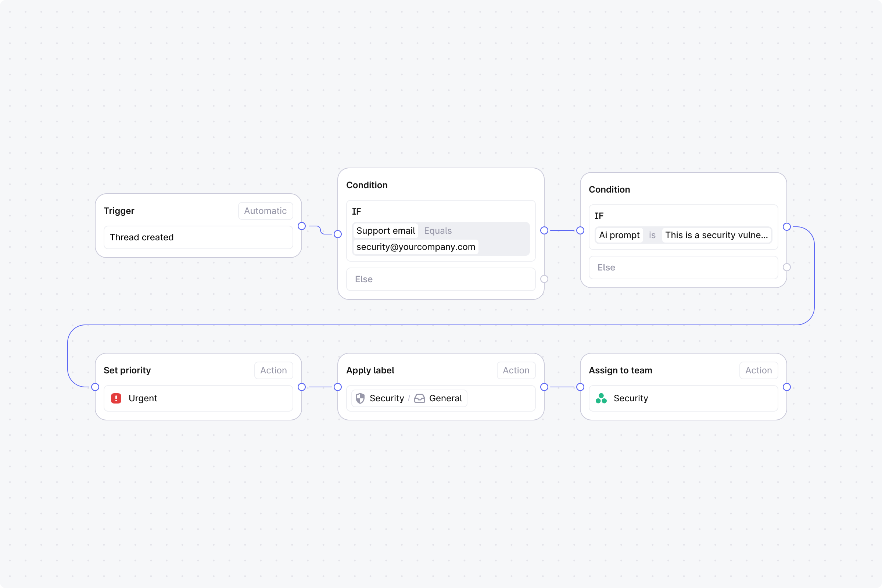Click Set priority input connector port
Image resolution: width=882 pixels, height=588 pixels.
point(95,387)
